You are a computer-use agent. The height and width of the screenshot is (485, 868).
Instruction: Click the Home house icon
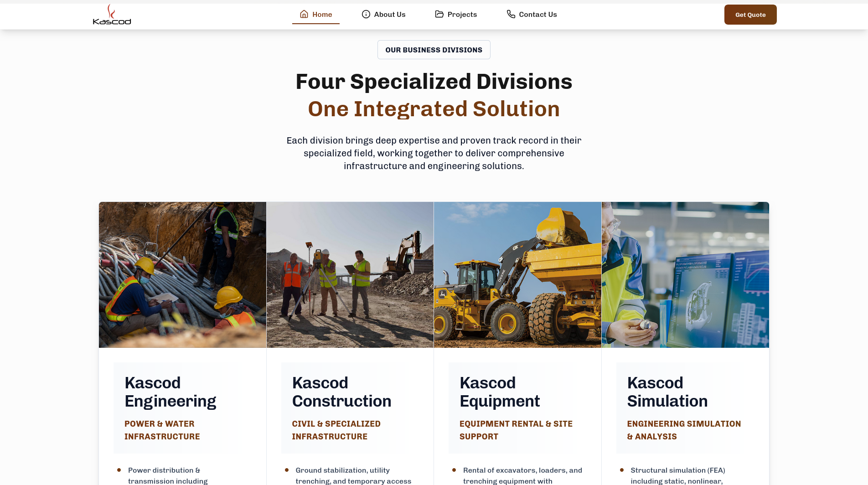click(304, 14)
